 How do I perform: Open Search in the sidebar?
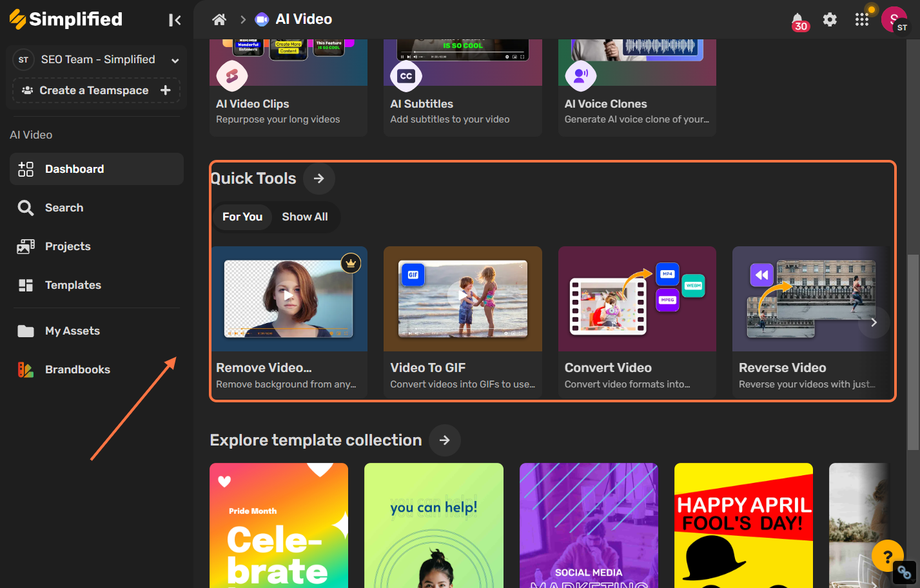(97, 208)
